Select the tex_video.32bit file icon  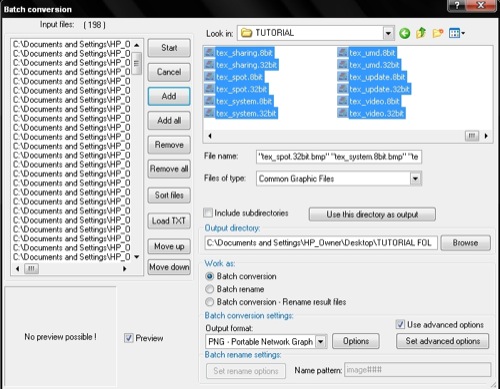point(343,113)
